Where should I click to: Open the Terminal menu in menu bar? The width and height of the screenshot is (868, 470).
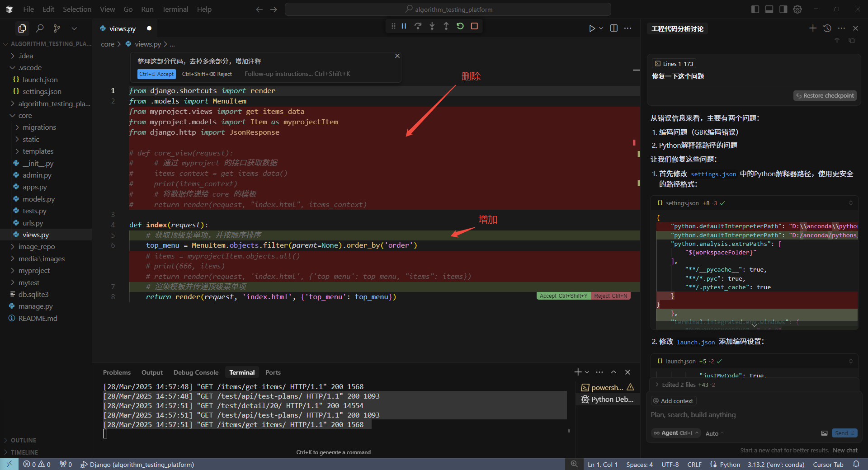[175, 9]
